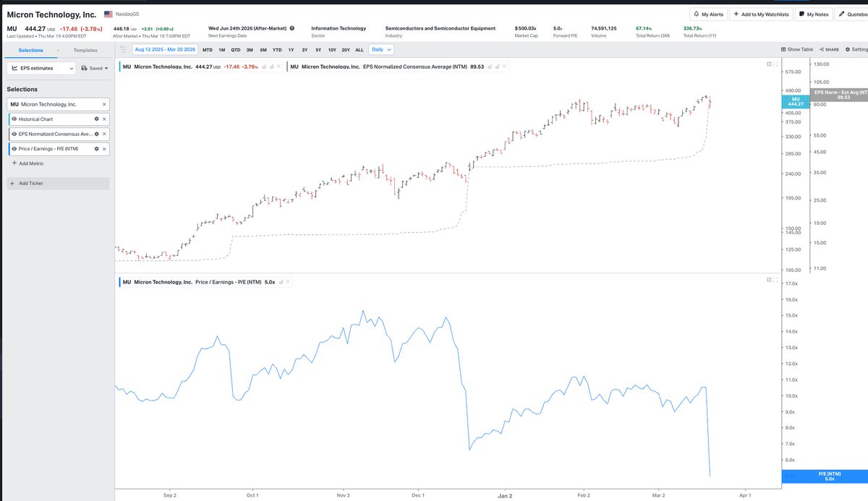
Task: Click the P/E (NTM) 5.0x axis label
Action: point(825,476)
